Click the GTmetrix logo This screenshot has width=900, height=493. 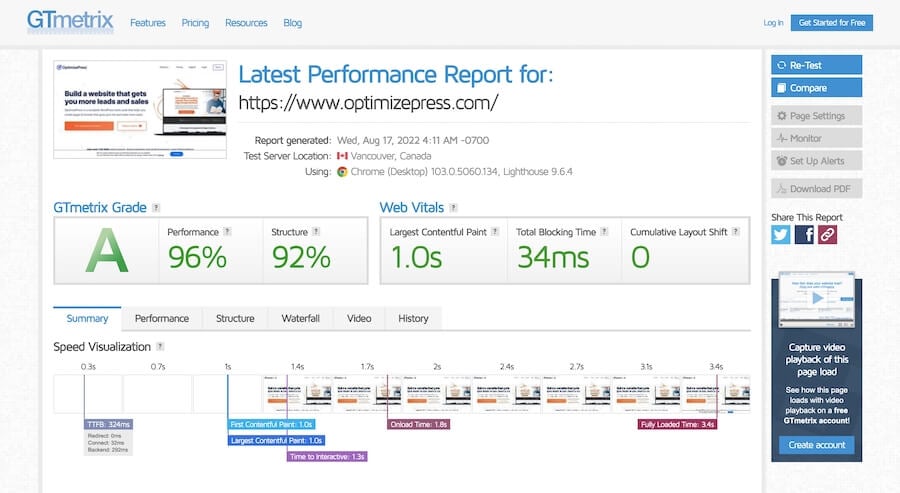[x=70, y=21]
